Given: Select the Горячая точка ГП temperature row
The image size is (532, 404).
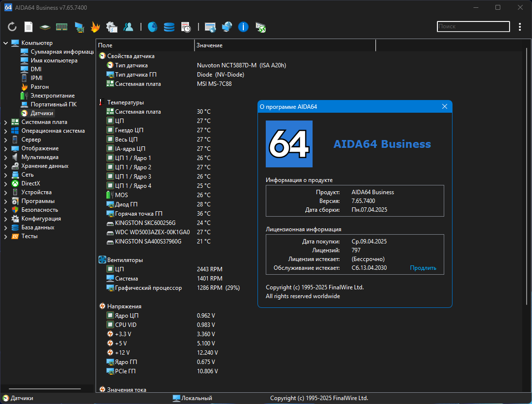Looking at the screenshot, I should [158, 214].
